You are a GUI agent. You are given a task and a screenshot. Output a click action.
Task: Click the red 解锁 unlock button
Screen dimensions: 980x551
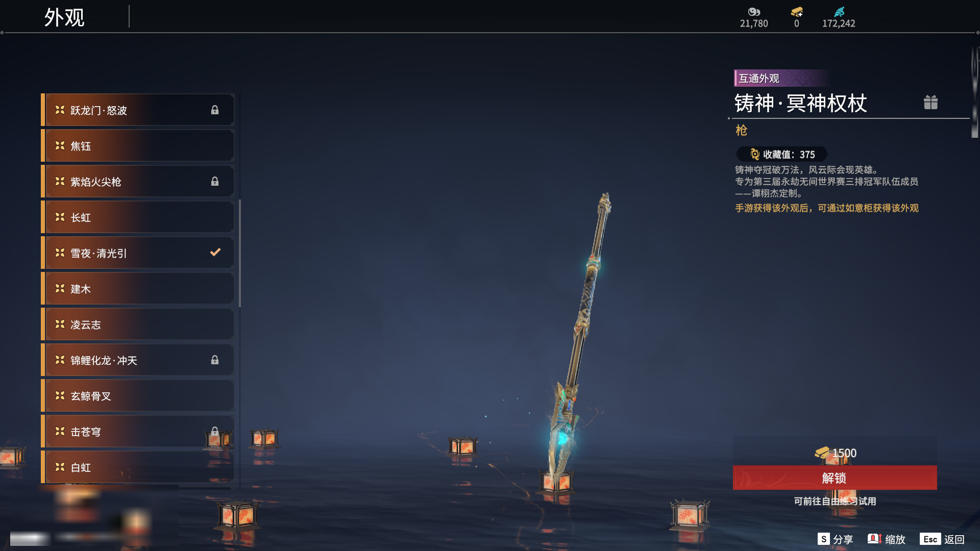click(x=835, y=478)
